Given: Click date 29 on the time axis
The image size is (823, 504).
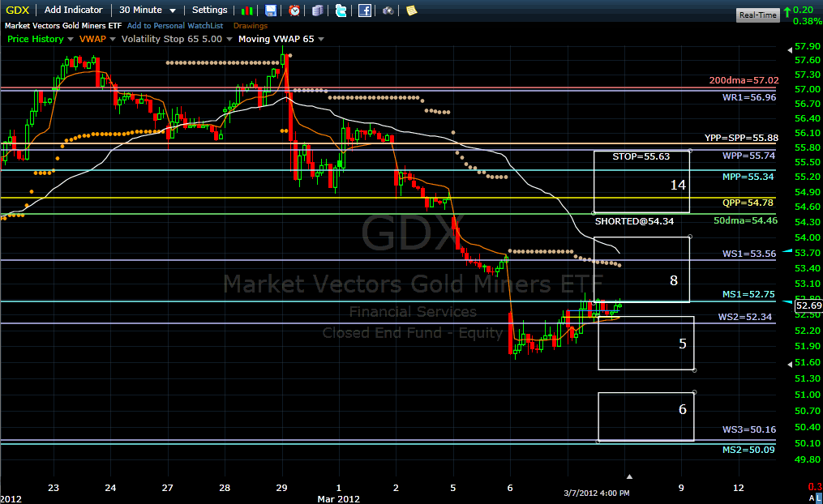Looking at the screenshot, I should 281,488.
